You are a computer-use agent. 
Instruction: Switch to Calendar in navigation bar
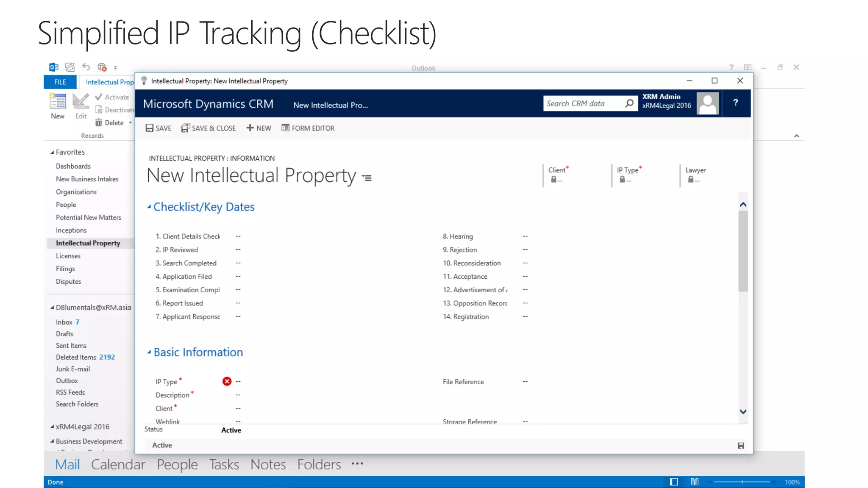118,464
